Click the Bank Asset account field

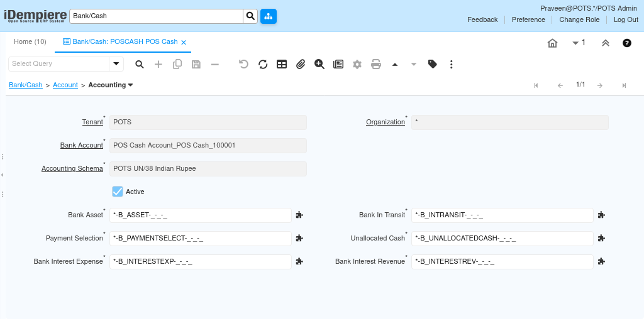point(201,215)
